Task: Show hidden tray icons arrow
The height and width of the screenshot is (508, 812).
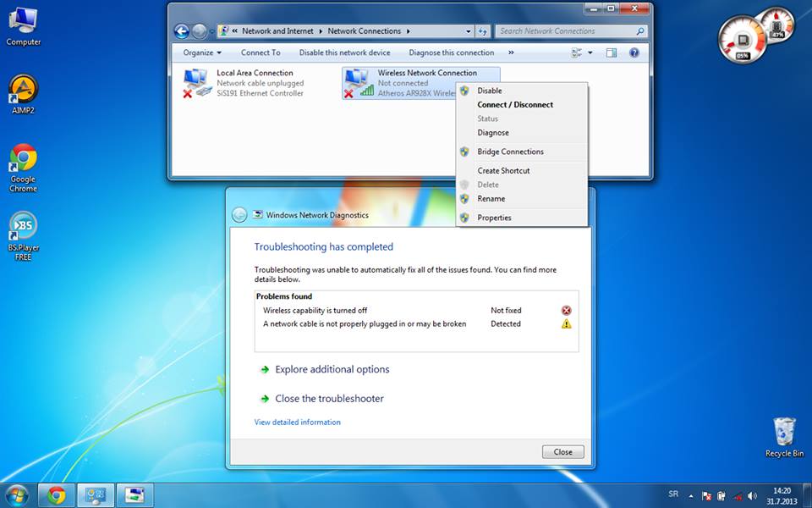Action: click(x=691, y=496)
